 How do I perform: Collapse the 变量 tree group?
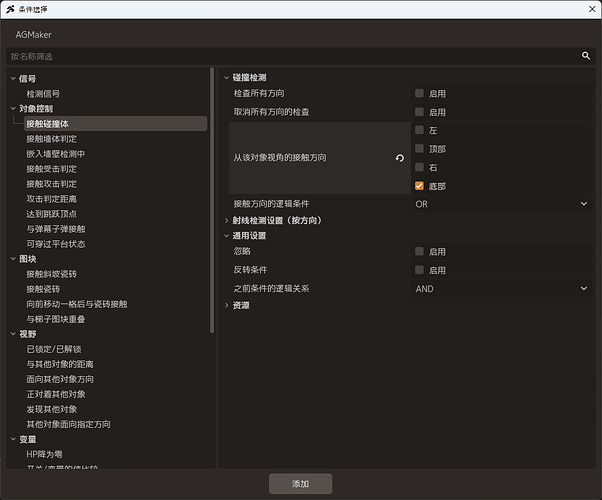click(13, 439)
